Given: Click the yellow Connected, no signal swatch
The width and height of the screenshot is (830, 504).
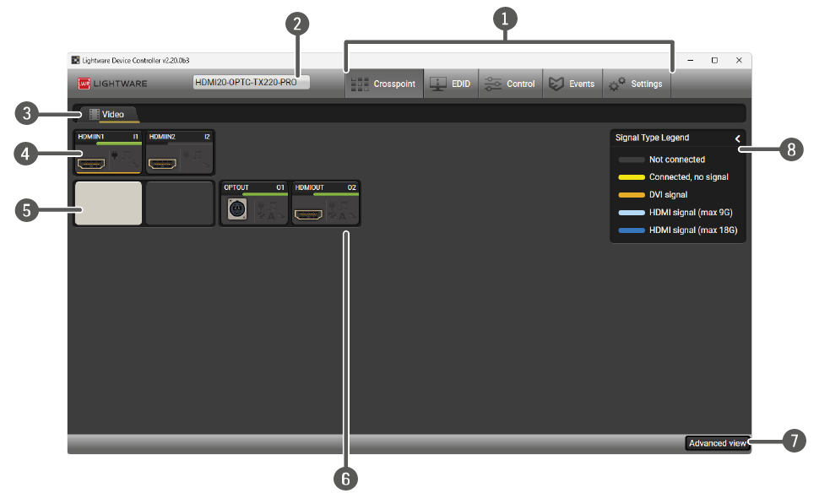Looking at the screenshot, I should (631, 177).
